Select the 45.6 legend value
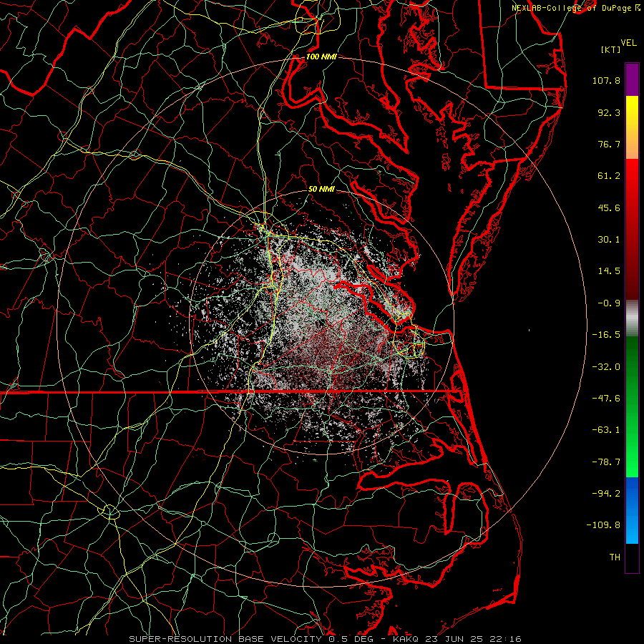This screenshot has height=644, width=644. [x=609, y=208]
